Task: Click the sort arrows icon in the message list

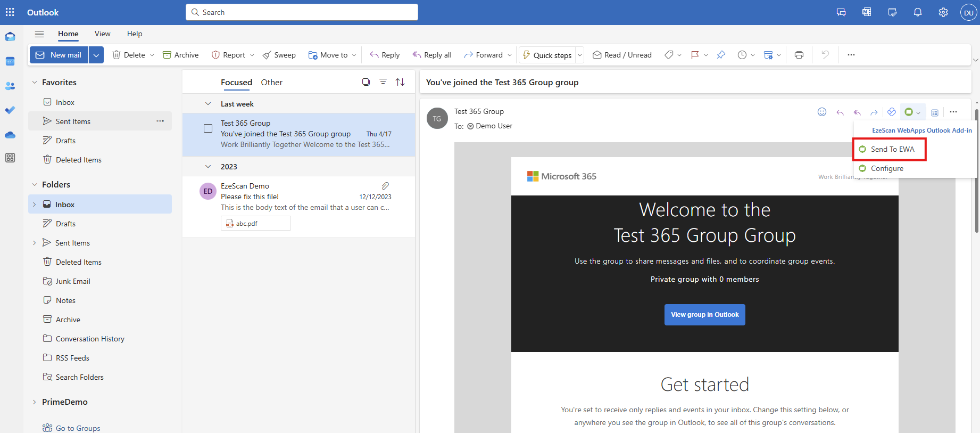Action: tap(400, 82)
